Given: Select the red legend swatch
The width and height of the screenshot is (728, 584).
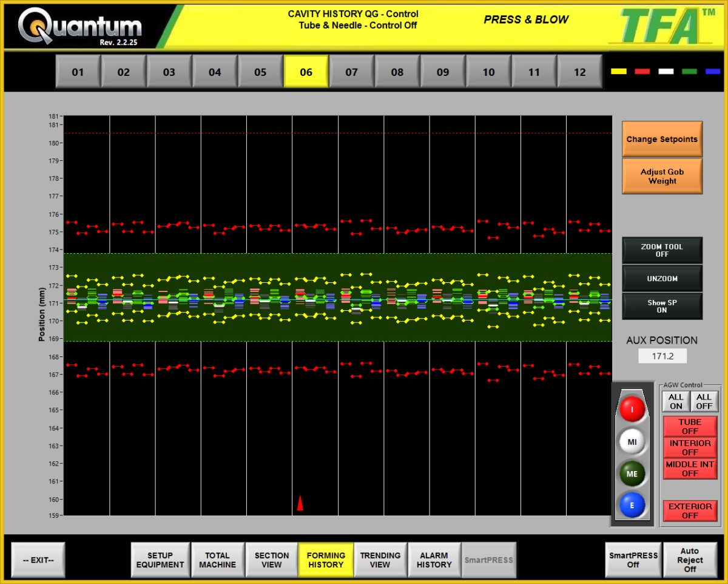Looking at the screenshot, I should [642, 72].
